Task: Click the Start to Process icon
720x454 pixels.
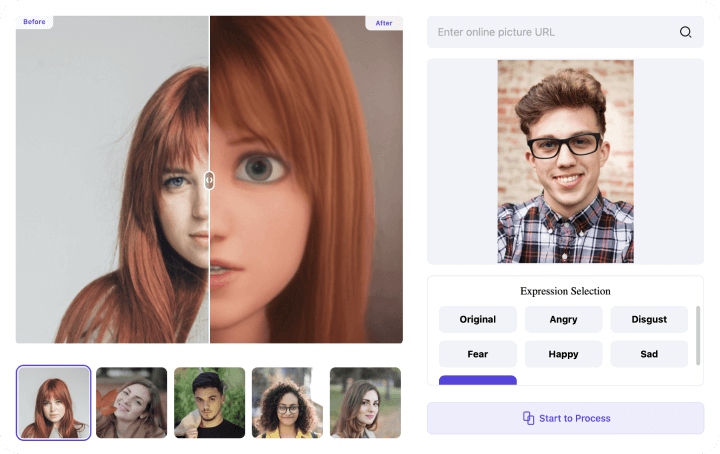Action: point(528,418)
